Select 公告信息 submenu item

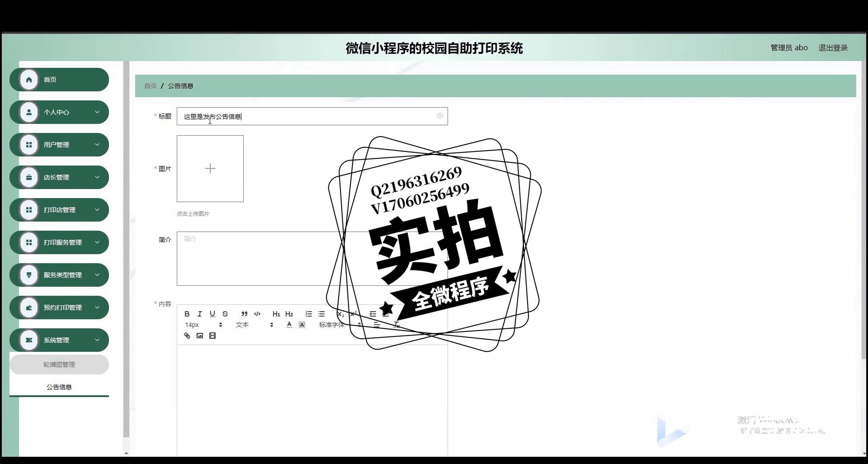pos(59,387)
